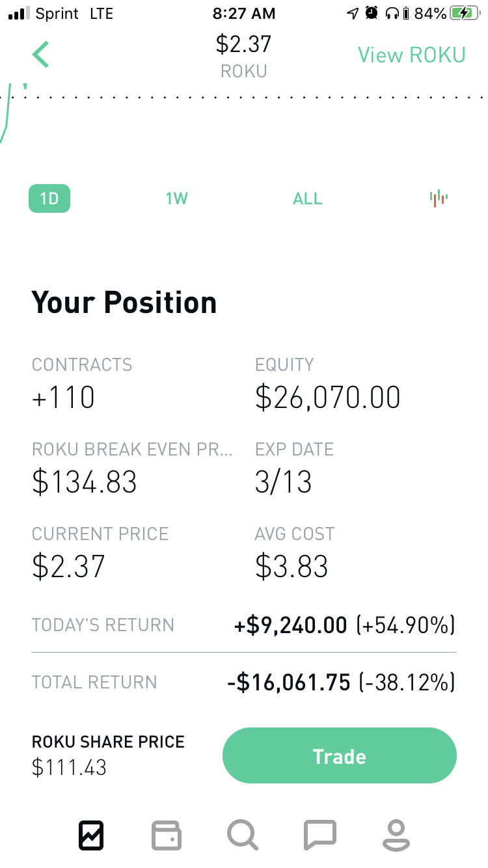Open the View ROKU link
The image size is (488, 868).
tap(411, 55)
